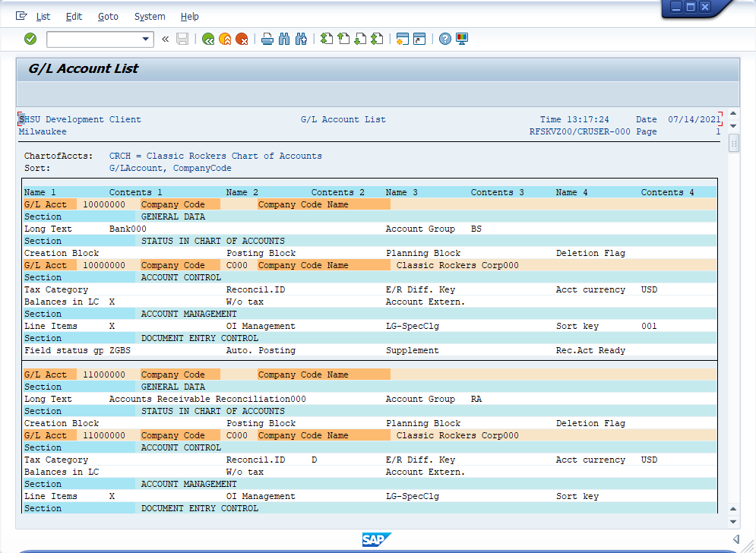The width and height of the screenshot is (756, 553).
Task: Click the scroll-down arrow just below the top up arrow
Action: [733, 126]
